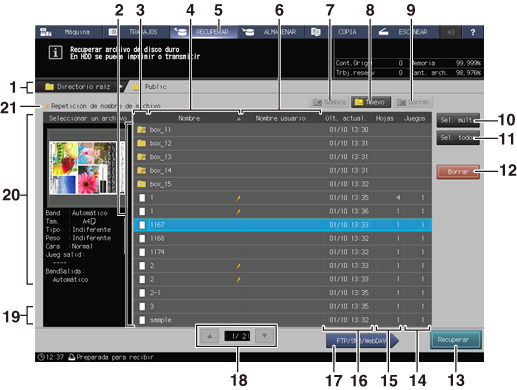
Task: Select the file named 1168
Action: 282,238
